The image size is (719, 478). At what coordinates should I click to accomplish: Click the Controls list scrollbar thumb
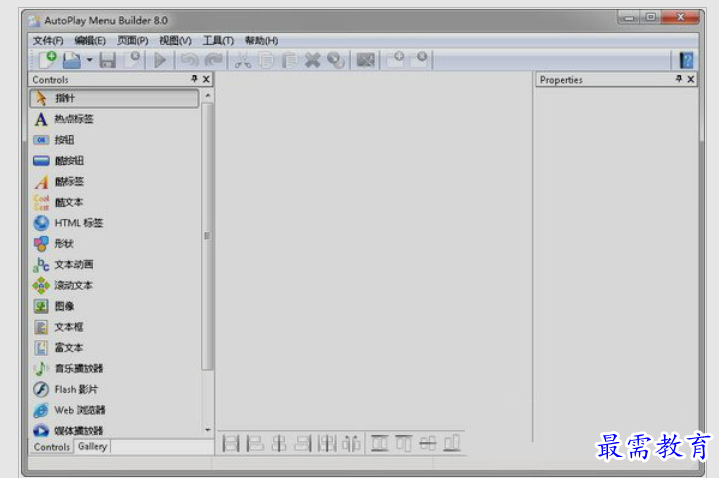coord(207,236)
